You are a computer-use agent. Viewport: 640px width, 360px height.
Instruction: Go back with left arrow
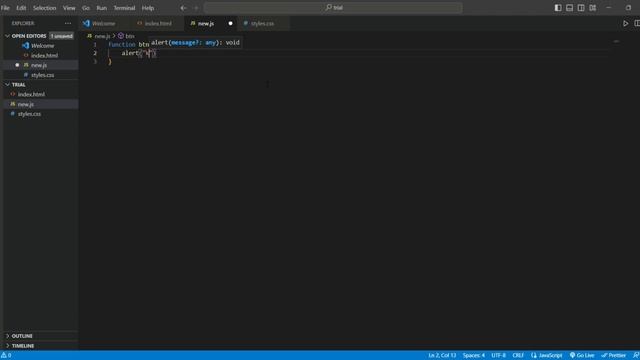coord(183,8)
